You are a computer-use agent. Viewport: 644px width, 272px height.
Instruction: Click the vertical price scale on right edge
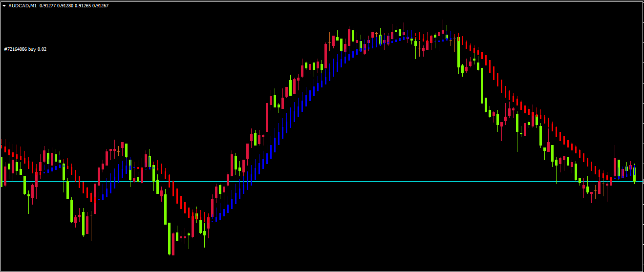642,137
